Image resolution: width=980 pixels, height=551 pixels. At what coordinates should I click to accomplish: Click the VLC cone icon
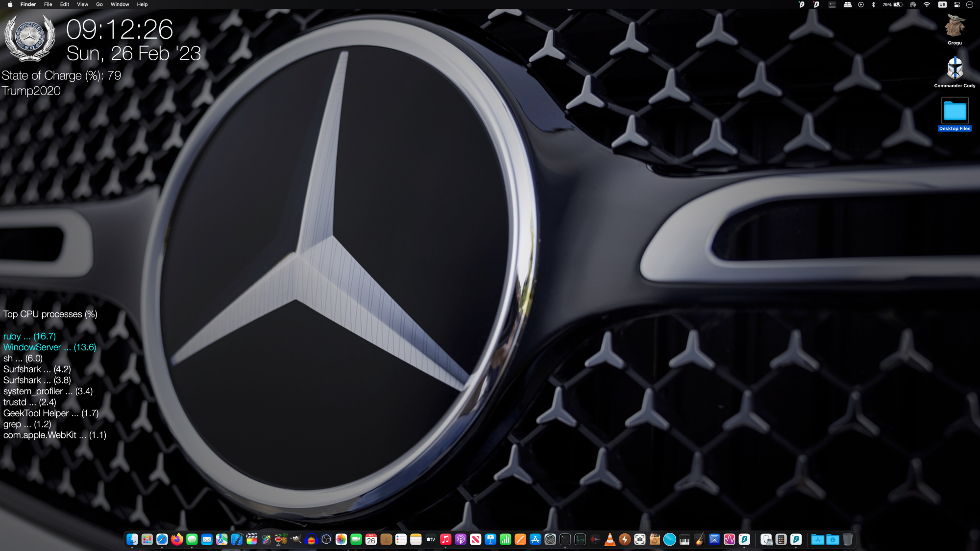coord(610,539)
